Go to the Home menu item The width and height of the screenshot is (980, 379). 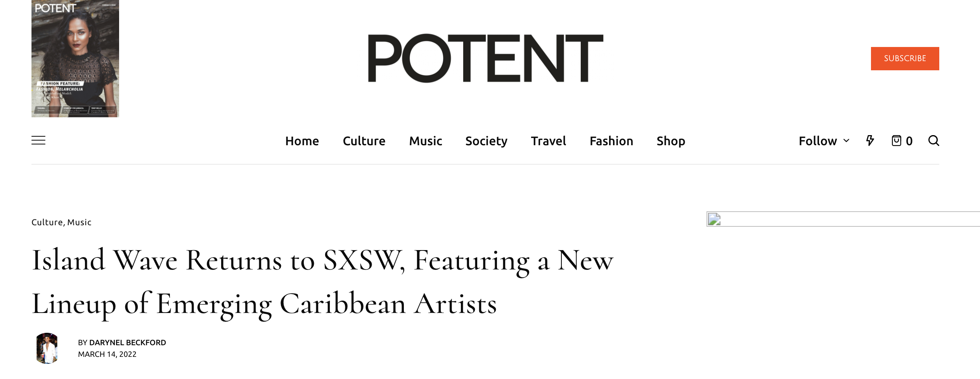[x=302, y=141]
